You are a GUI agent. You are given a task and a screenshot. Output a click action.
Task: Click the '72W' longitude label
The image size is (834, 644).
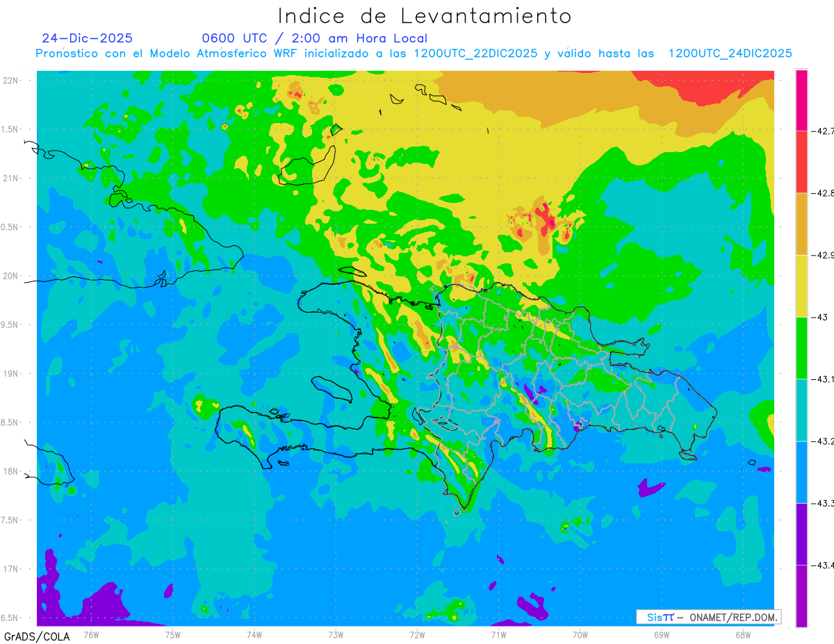tap(417, 634)
